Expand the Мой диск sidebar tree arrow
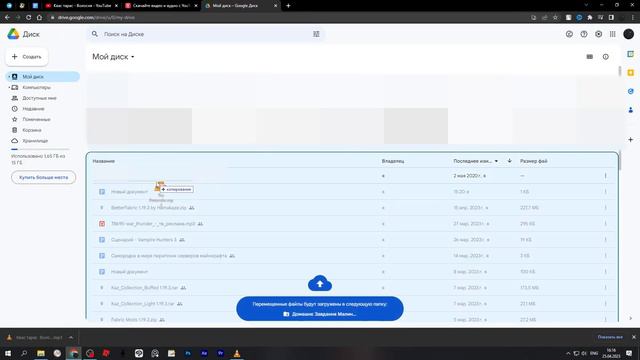Screen dimensions: 640x360 9,77
